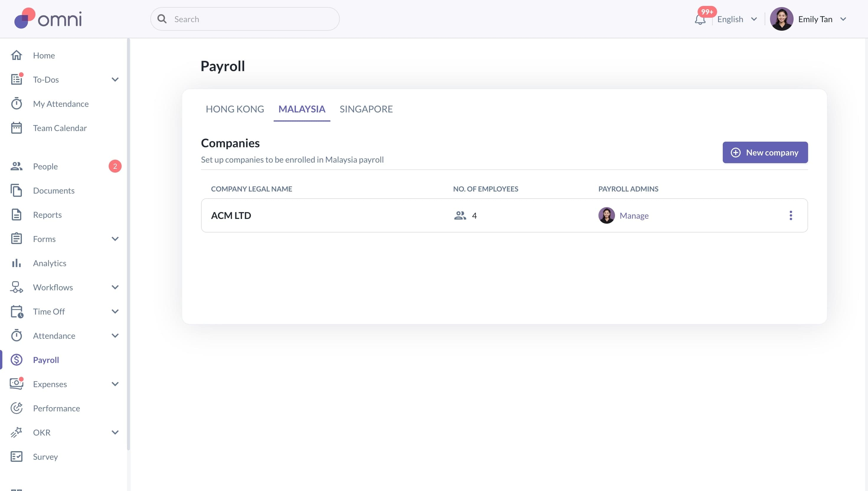Click the Team Calendar icon

(x=16, y=128)
